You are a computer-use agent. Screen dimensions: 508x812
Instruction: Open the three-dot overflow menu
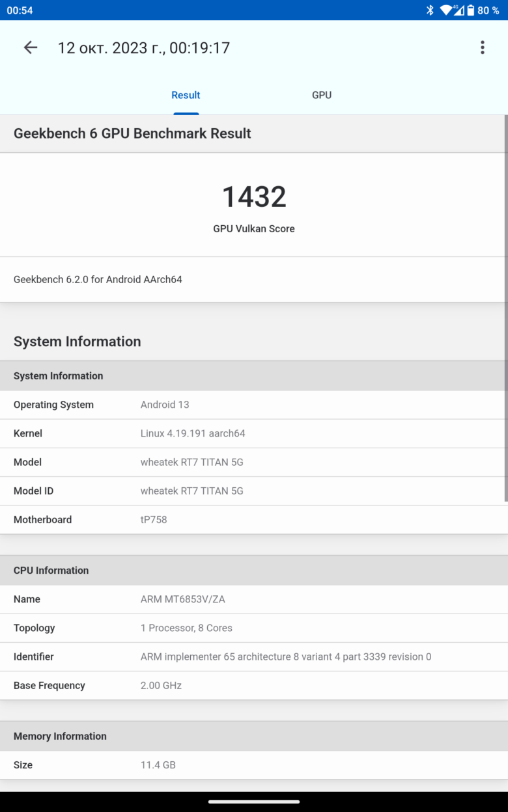tap(482, 47)
